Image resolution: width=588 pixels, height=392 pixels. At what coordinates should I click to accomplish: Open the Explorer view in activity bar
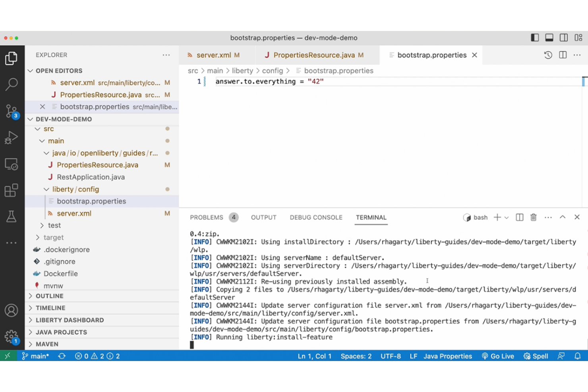11,58
